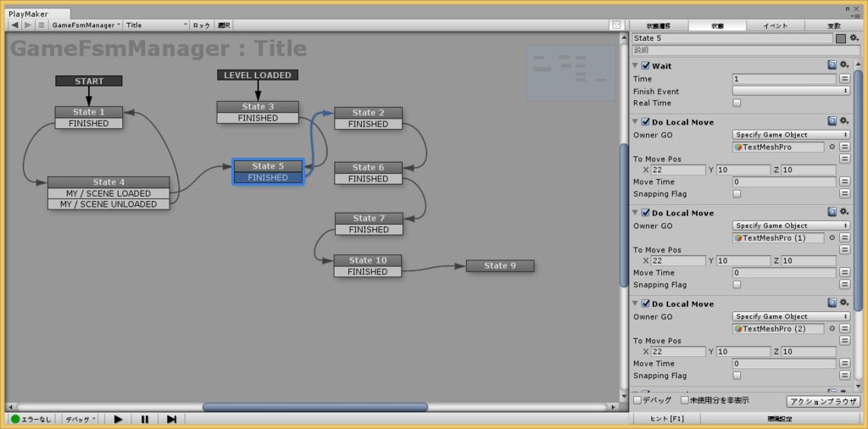The width and height of the screenshot is (868, 429).
Task: Open the panel options menu icon at top right
Action: point(856,16)
